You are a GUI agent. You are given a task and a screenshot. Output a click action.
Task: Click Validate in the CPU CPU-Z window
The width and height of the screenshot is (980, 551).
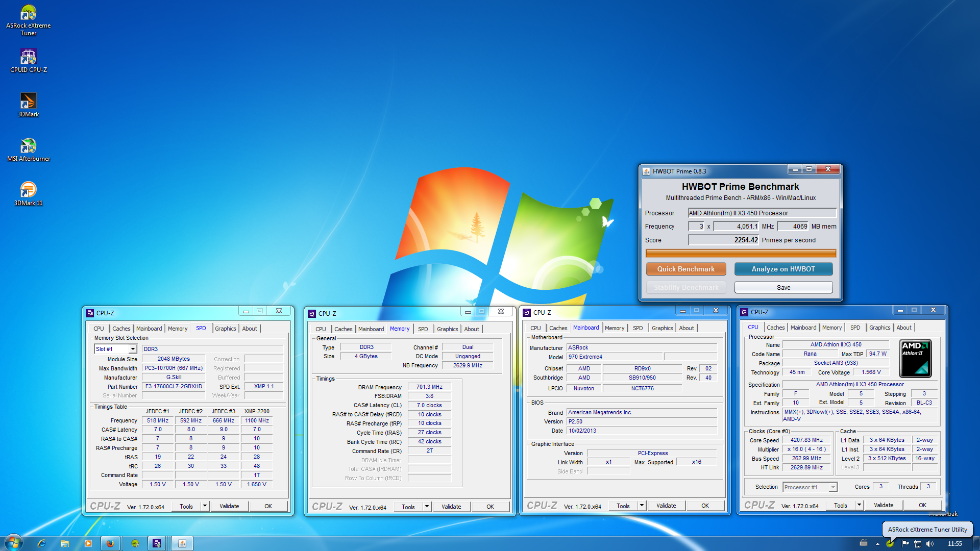(x=884, y=505)
